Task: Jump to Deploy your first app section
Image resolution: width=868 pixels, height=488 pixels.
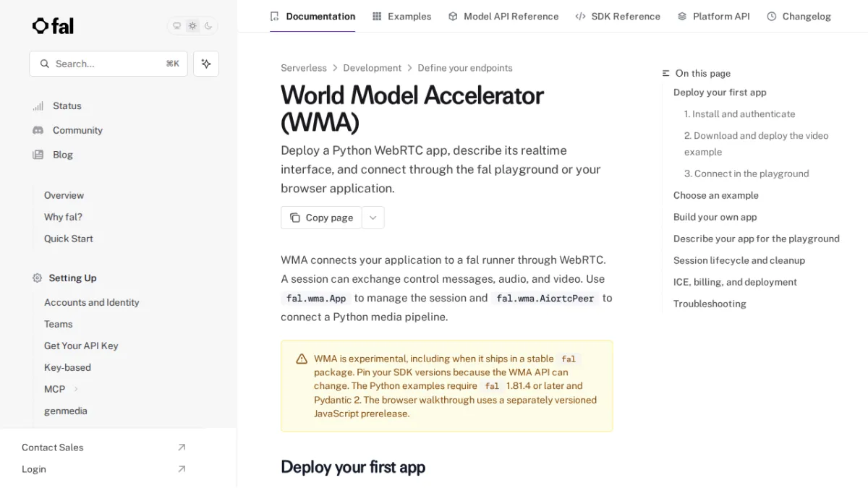Action: click(x=720, y=93)
